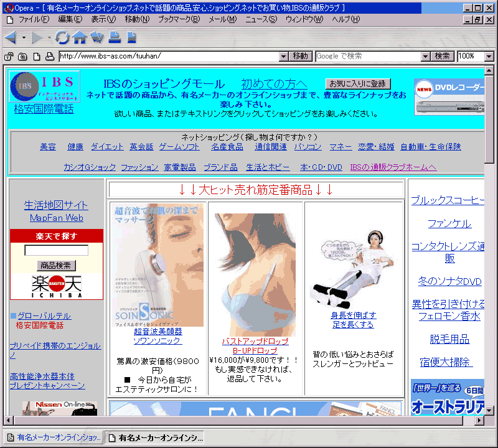
Task: Open the オーストラリア travel banner
Action: pyautogui.click(x=448, y=397)
